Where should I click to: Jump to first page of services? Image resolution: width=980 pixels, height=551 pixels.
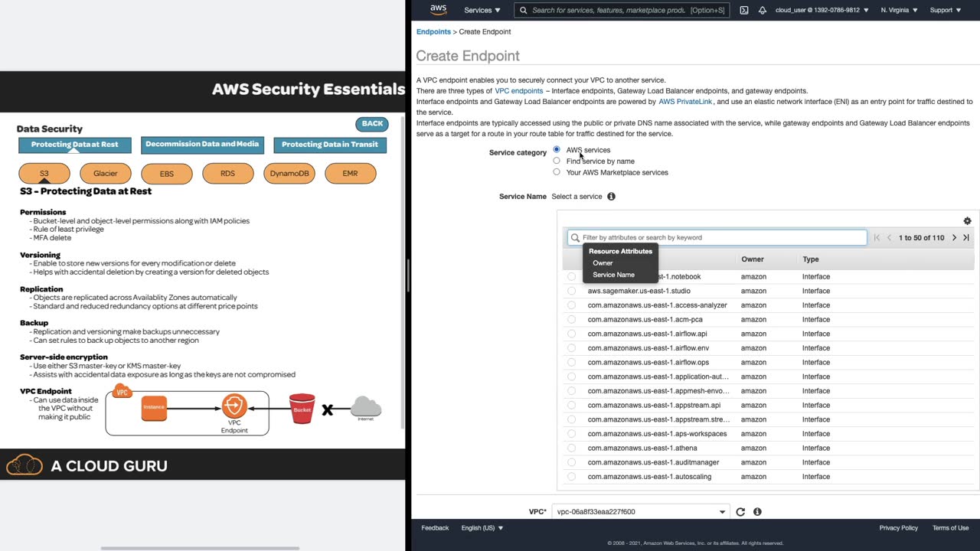point(877,238)
